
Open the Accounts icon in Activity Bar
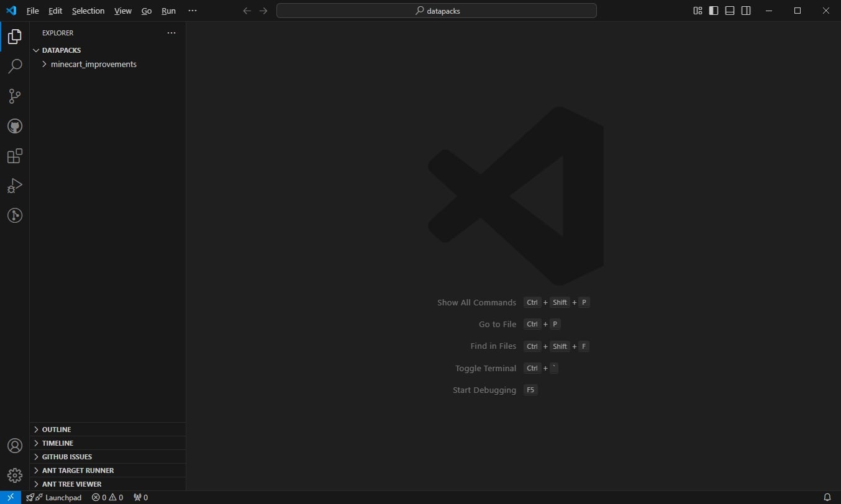[x=14, y=445]
